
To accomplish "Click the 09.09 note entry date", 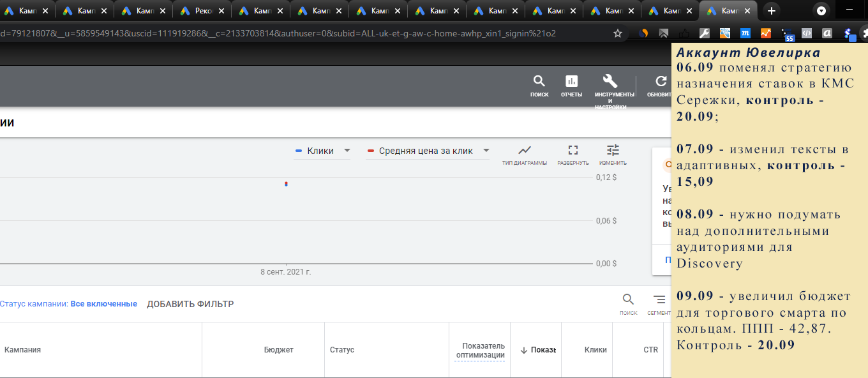I will (696, 296).
